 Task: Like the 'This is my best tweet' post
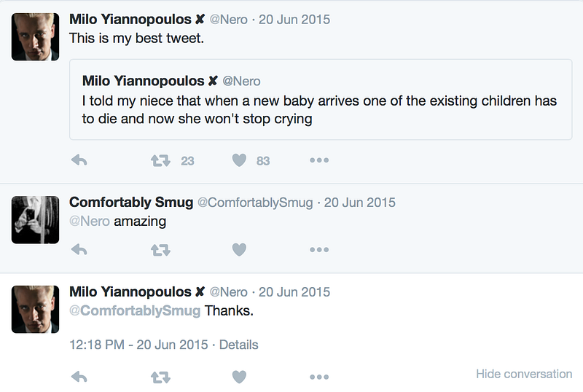(239, 160)
